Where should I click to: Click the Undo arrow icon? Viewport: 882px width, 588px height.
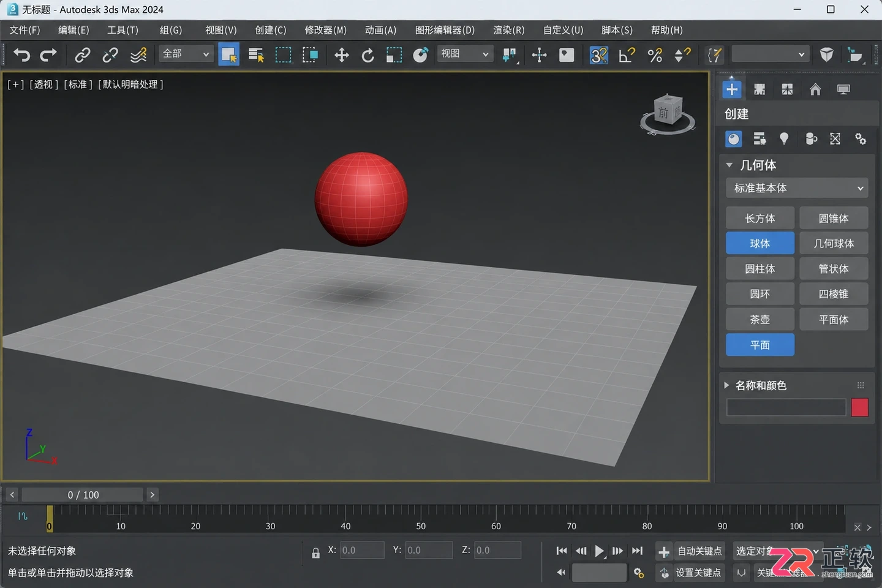pyautogui.click(x=22, y=55)
